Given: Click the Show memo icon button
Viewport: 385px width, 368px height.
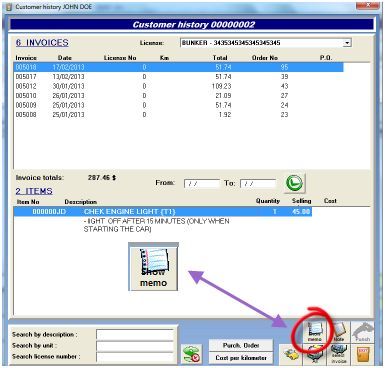Looking at the screenshot, I should coord(315,332).
